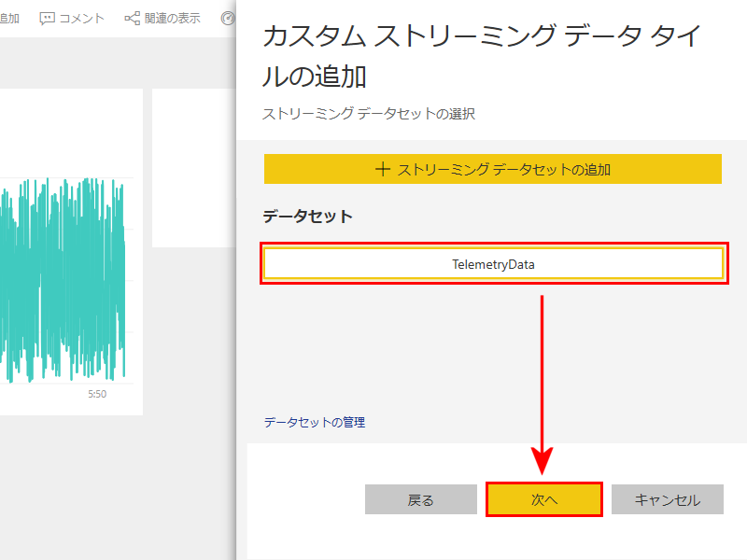The height and width of the screenshot is (560, 747).
Task: Click the カスタム ストリーミング データ タイルの追加 title
Action: (x=481, y=56)
